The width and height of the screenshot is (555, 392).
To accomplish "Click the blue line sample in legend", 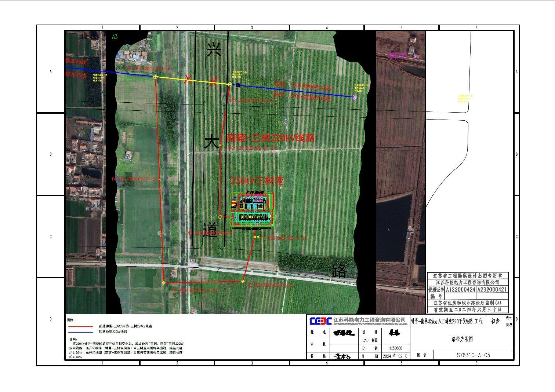I will 81,331.
